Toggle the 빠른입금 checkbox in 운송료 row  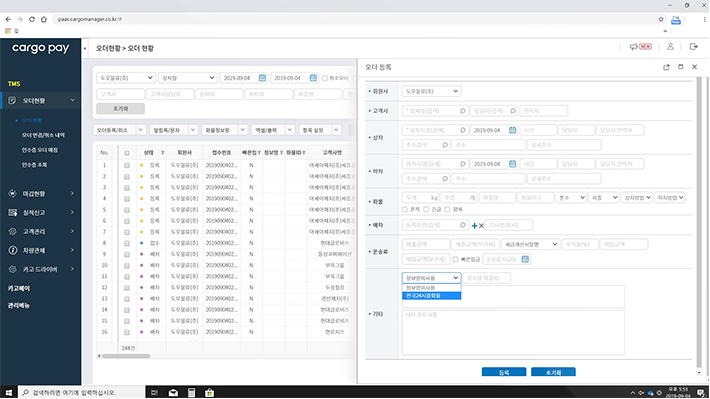[456, 260]
